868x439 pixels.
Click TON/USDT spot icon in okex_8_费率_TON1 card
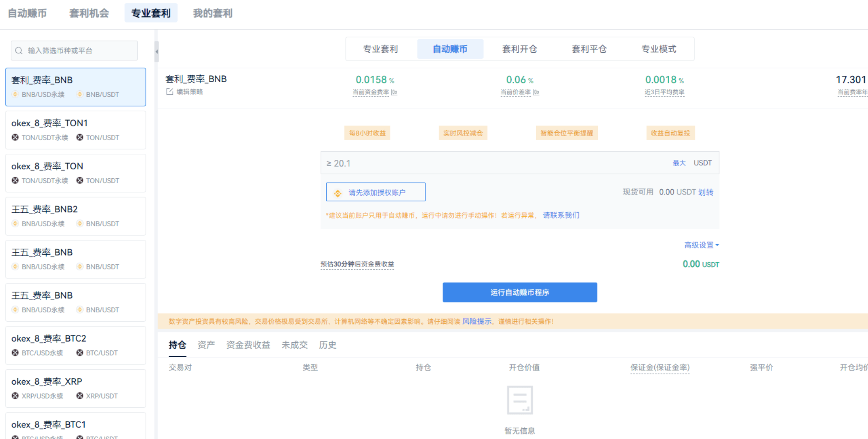pos(80,137)
